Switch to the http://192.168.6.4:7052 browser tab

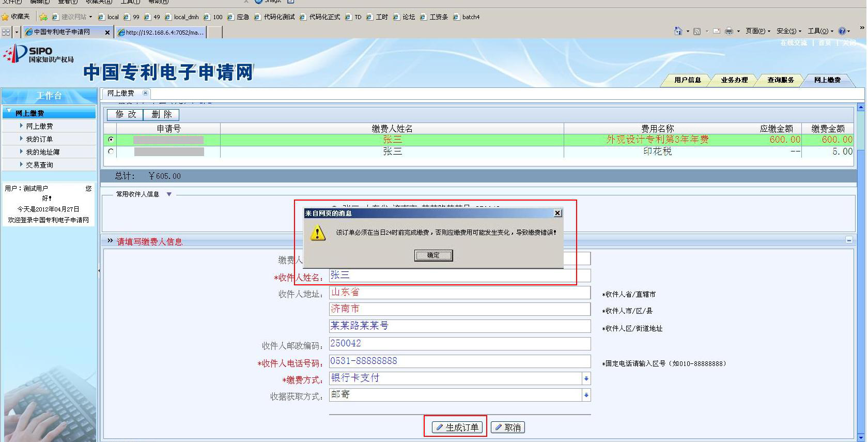coord(161,32)
